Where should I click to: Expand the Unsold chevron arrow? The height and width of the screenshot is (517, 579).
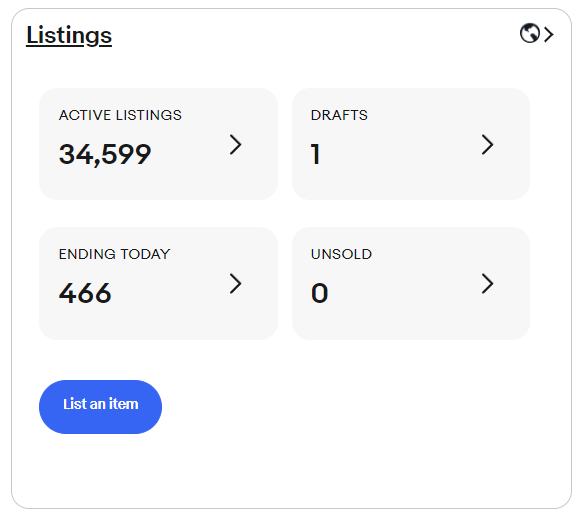pyautogui.click(x=487, y=284)
